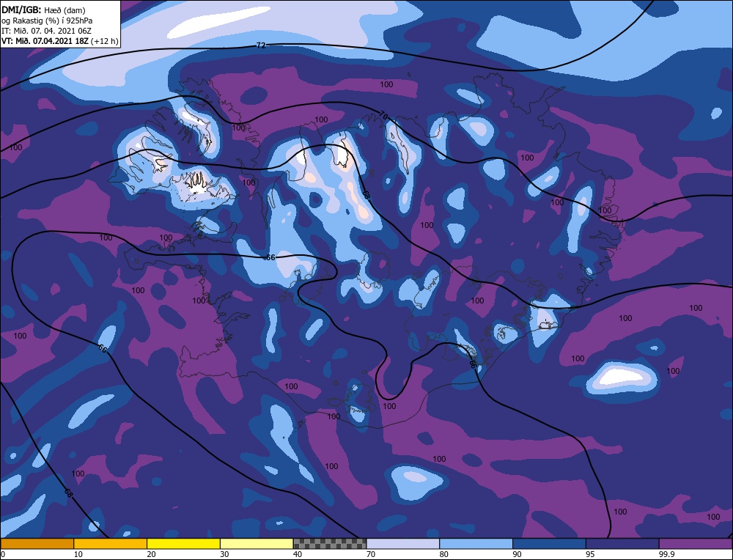Click the '72' contour height label

tap(261, 45)
